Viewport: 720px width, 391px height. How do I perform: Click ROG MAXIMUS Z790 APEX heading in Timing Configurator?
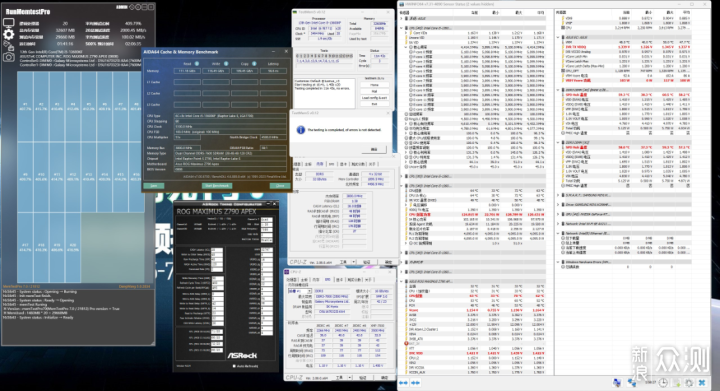click(216, 212)
